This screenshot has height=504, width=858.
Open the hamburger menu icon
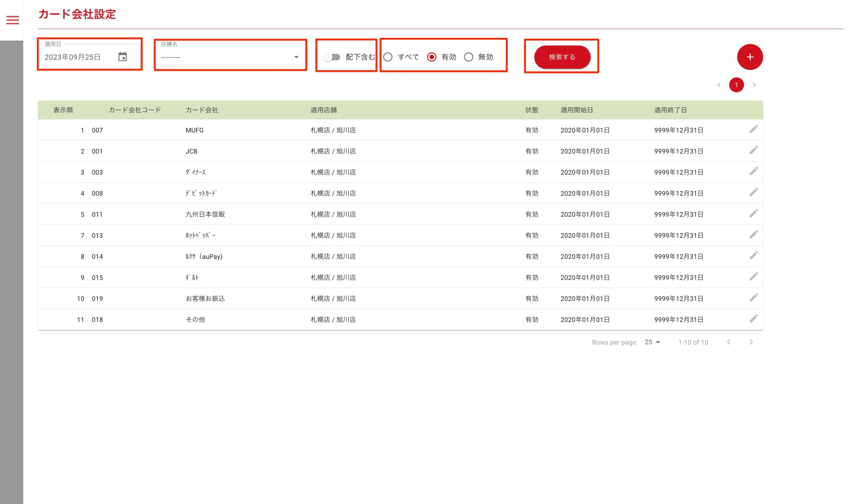point(13,20)
